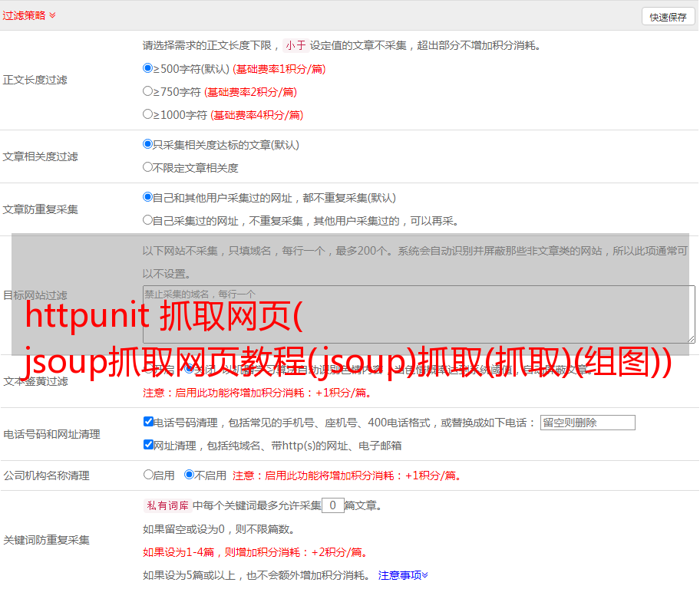Image resolution: width=700 pixels, height=589 pixels.
Task: Click the 文章防重复采集 label
Action: 40,209
